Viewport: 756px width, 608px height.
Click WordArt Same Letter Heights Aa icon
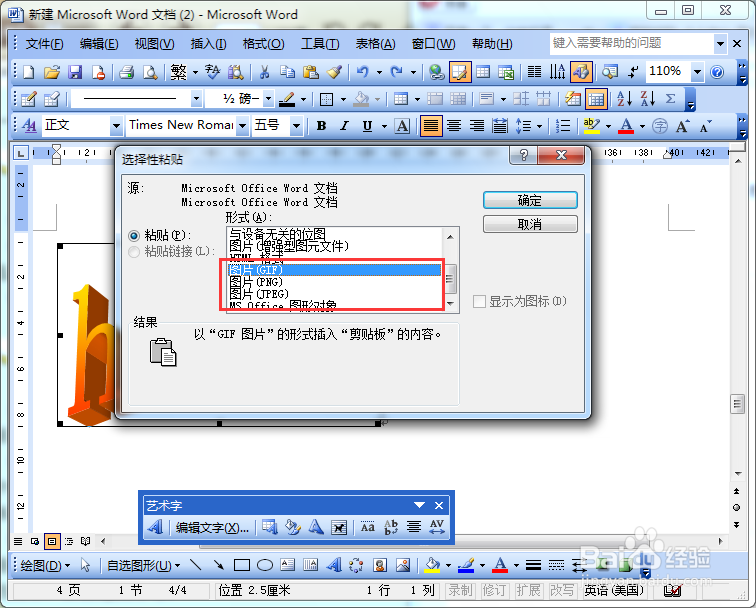pyautogui.click(x=368, y=527)
